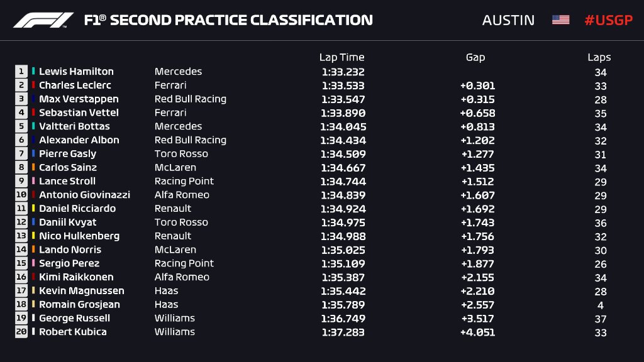Click George Russell's gap value +3.517

coord(477,319)
